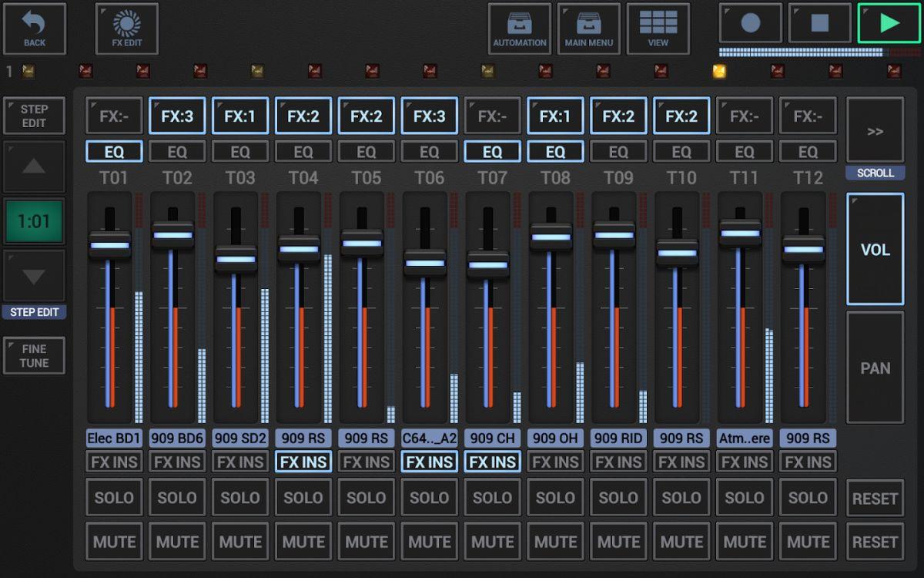Switch faders to VOL mode

(x=875, y=249)
